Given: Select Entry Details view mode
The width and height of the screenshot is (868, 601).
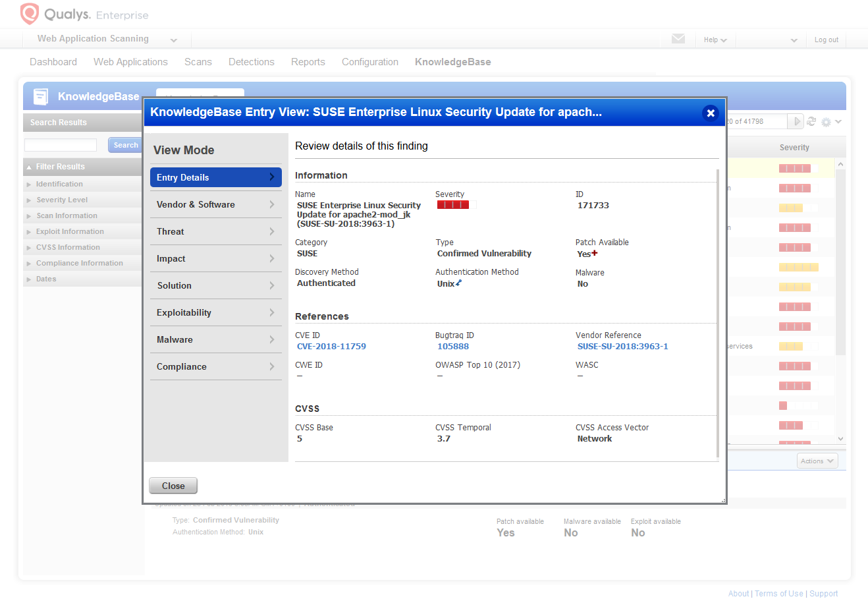Looking at the screenshot, I should click(216, 177).
